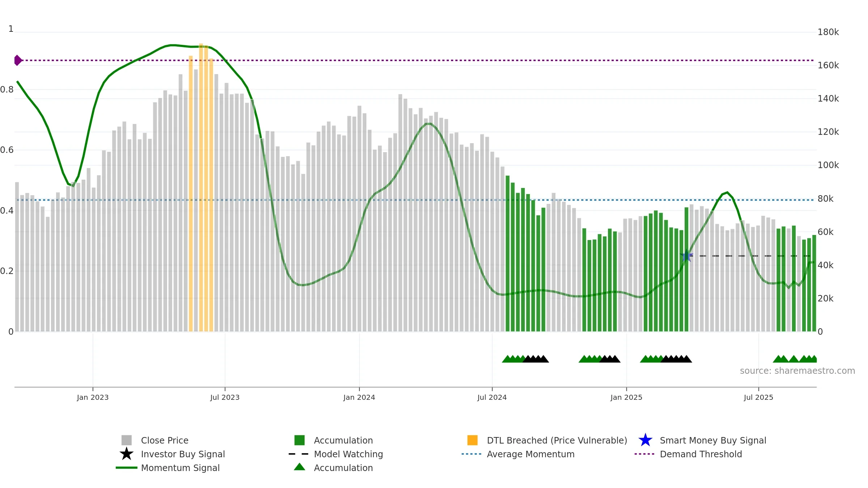Click the orange DTL Breached swatch
868x488 pixels.
pyautogui.click(x=472, y=440)
